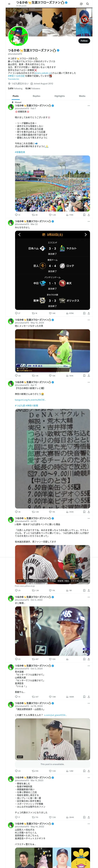Viewport: 98px width, 868px height.
Task: Repost the pinned post with 46 reposts
Action: pos(34,215)
